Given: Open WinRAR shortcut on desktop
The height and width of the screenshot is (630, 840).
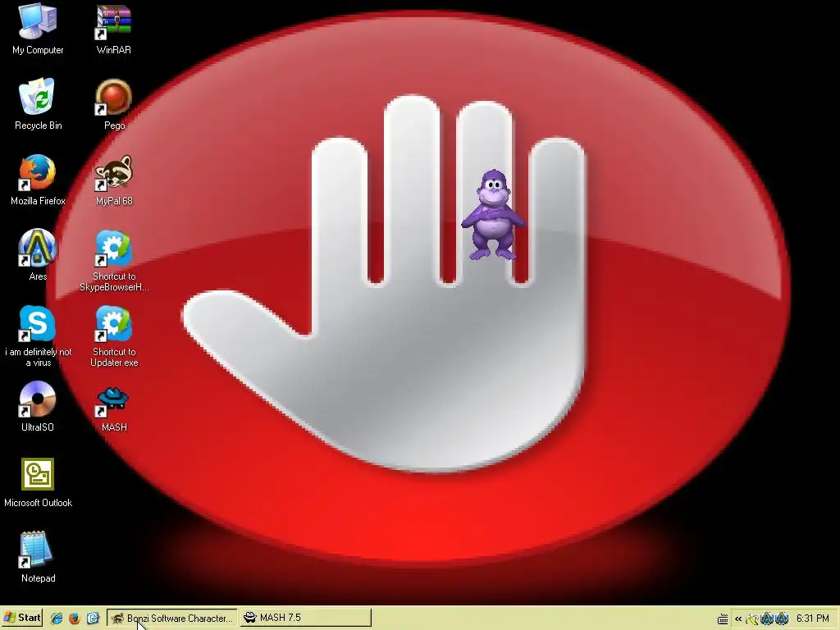Looking at the screenshot, I should tap(113, 30).
